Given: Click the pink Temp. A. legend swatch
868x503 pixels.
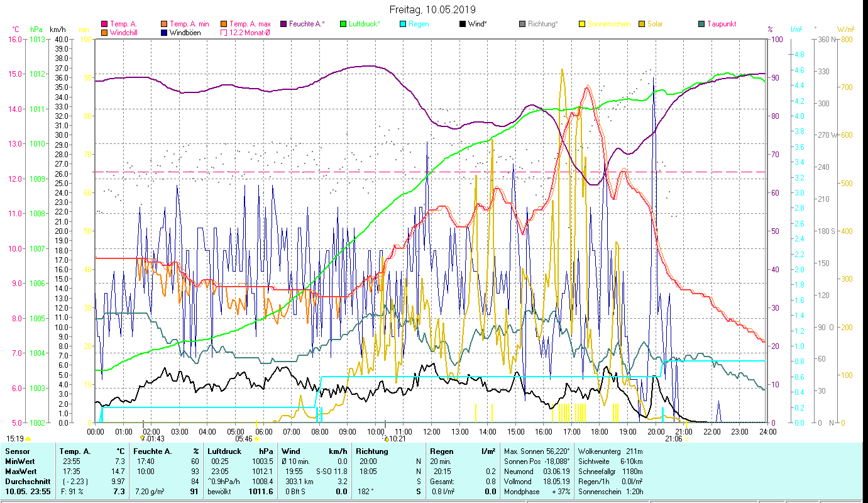Looking at the screenshot, I should (104, 24).
